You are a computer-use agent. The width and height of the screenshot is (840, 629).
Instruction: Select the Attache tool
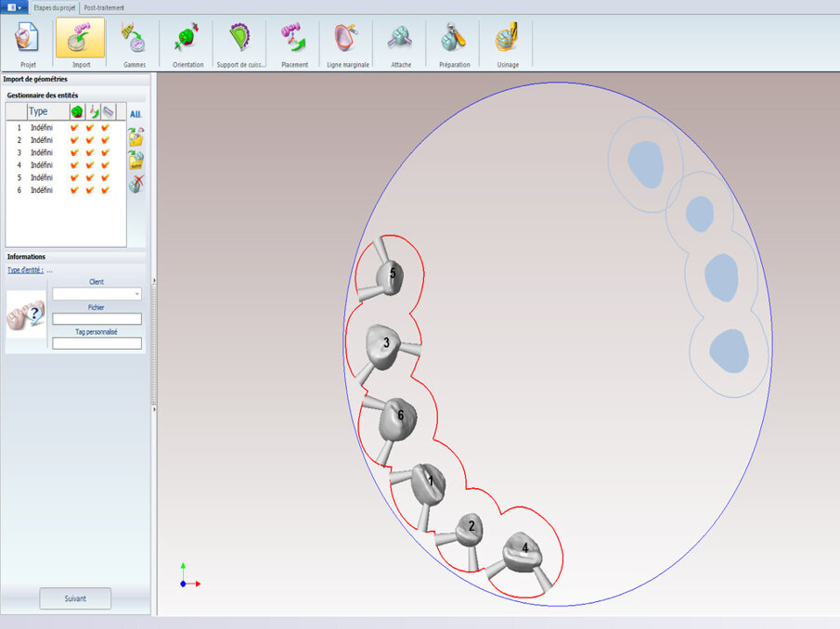pos(399,41)
